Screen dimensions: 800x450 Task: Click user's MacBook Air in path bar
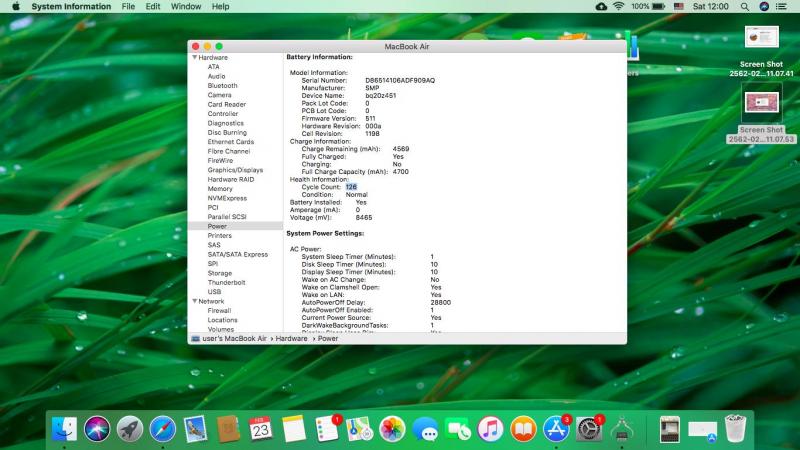click(234, 339)
